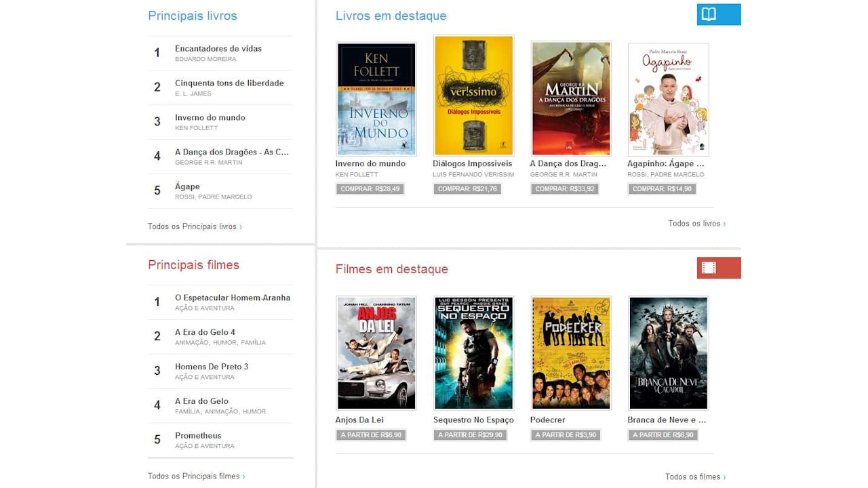The width and height of the screenshot is (868, 488).
Task: Open A Dança dos Dragões book cover
Action: click(x=571, y=98)
